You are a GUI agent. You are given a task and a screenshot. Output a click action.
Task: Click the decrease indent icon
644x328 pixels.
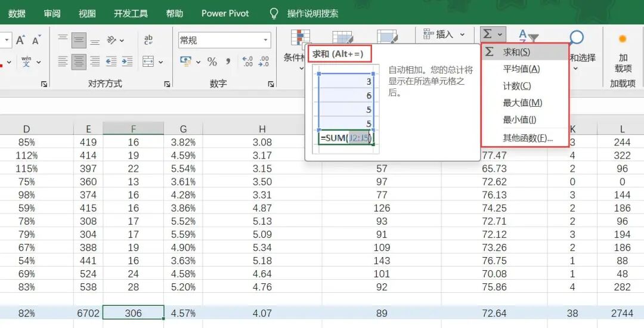[x=111, y=61]
